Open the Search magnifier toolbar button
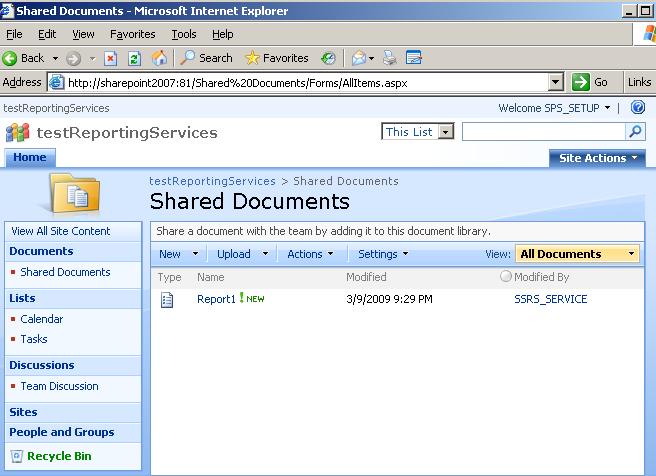Screen dimensions: 656x476 click(x=206, y=58)
